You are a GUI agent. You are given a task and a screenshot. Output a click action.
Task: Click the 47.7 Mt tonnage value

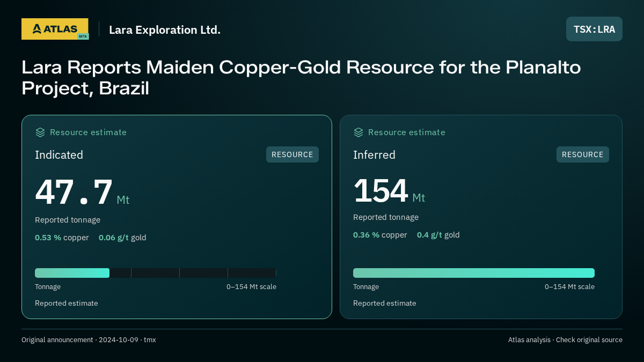click(x=82, y=192)
